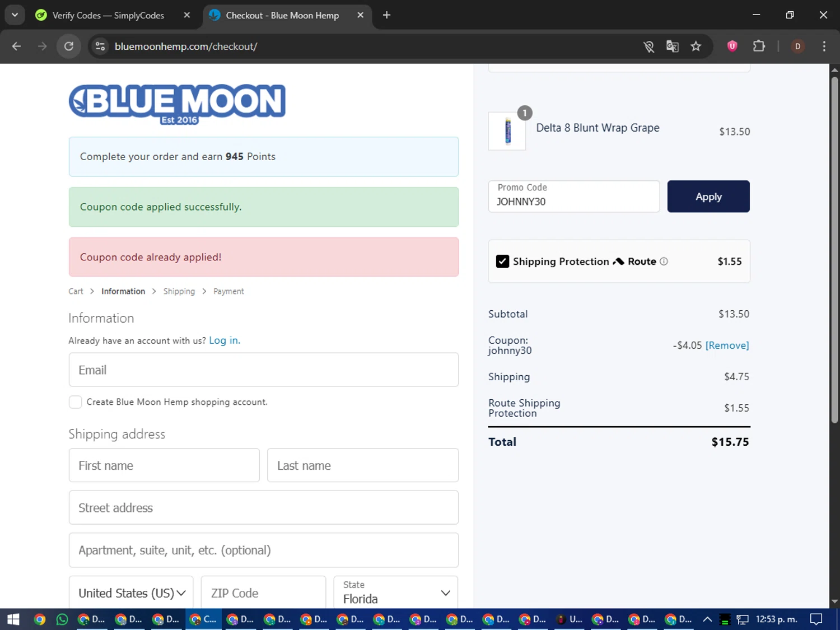
Task: Click the Street address field
Action: click(x=264, y=508)
